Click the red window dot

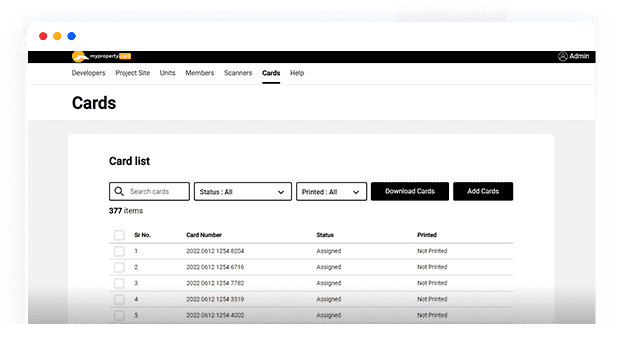tap(43, 36)
